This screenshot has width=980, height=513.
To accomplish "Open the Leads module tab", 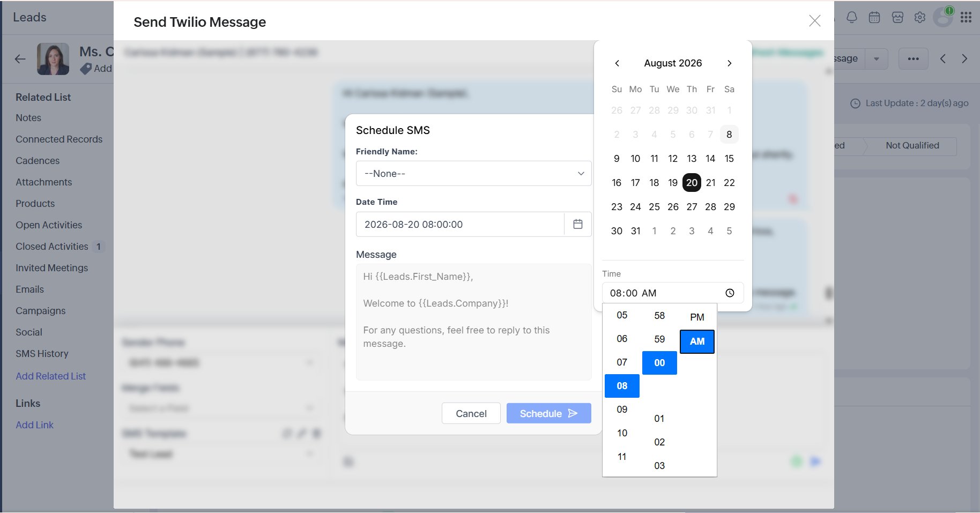I will [30, 17].
